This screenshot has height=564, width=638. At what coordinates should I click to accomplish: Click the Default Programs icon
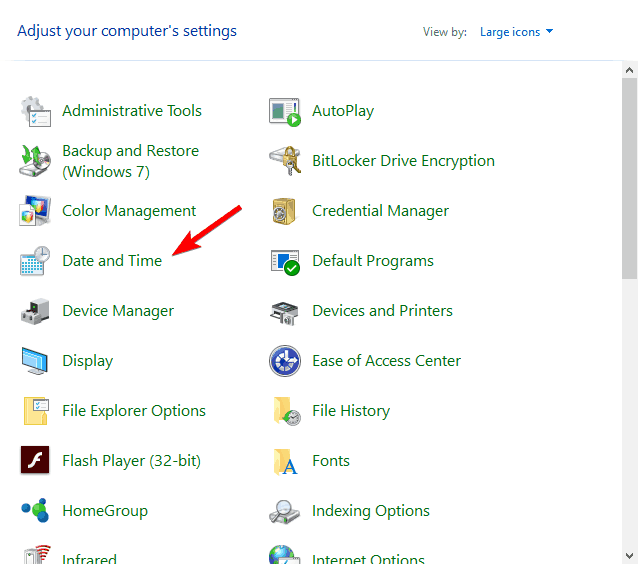coord(285,262)
